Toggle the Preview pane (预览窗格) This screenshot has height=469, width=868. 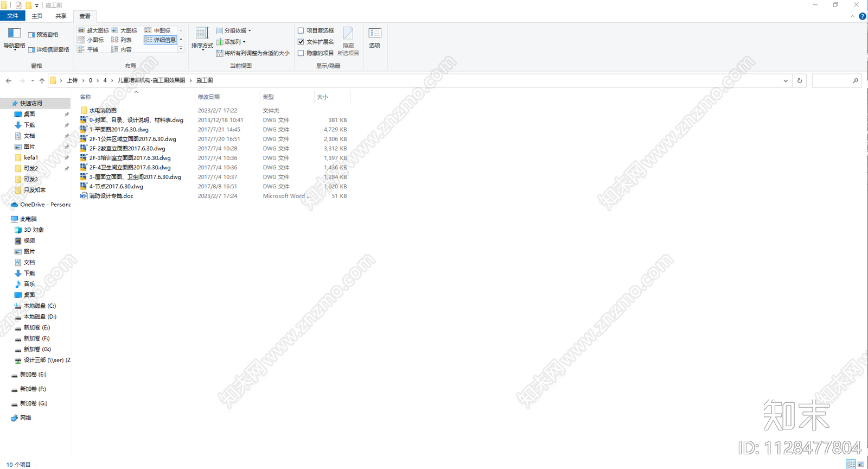pyautogui.click(x=43, y=35)
